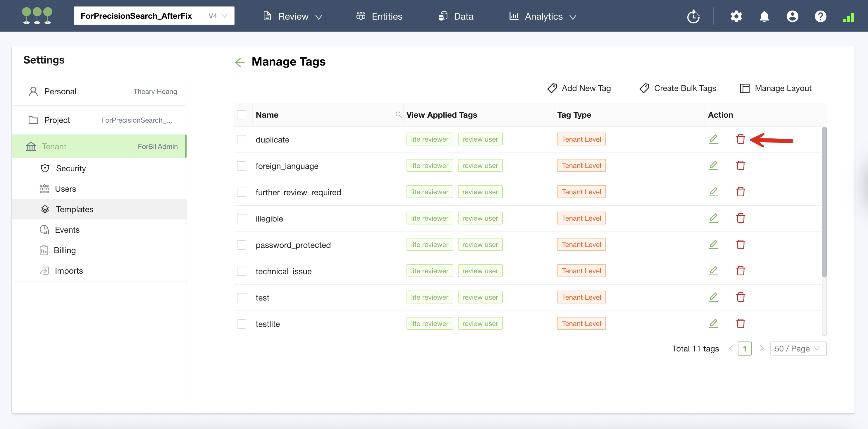The image size is (868, 429).
Task: Check the illegible tag checkbox
Action: [x=241, y=219]
